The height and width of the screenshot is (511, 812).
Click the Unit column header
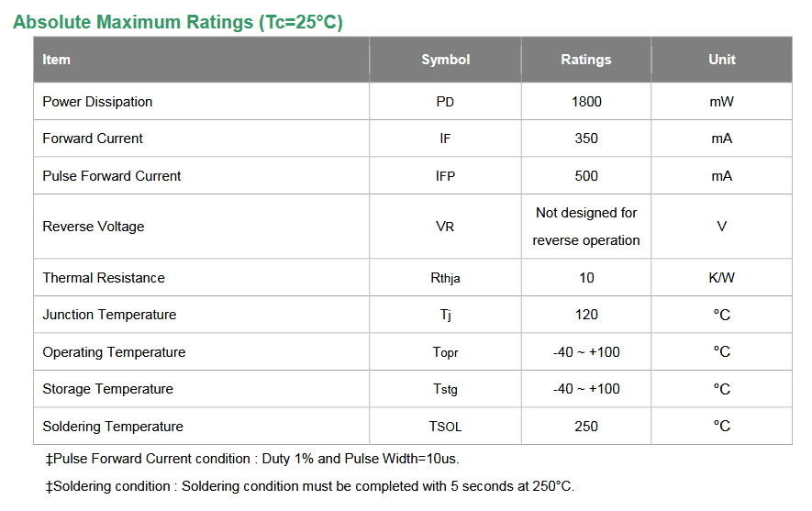[x=722, y=60]
